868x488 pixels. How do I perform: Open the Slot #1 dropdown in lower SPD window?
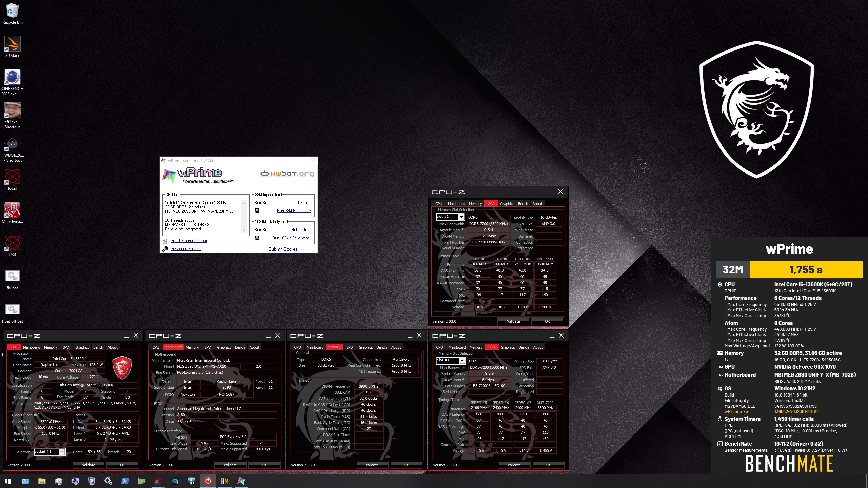point(462,361)
